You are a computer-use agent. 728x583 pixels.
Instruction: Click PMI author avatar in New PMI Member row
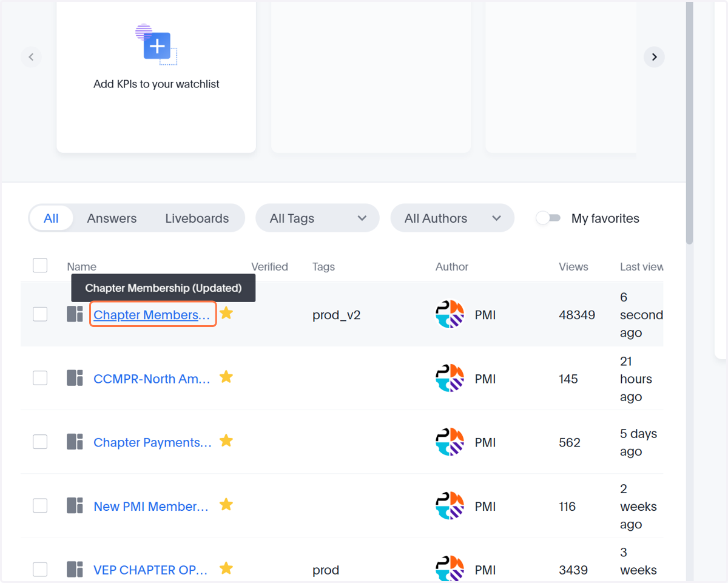tap(450, 506)
